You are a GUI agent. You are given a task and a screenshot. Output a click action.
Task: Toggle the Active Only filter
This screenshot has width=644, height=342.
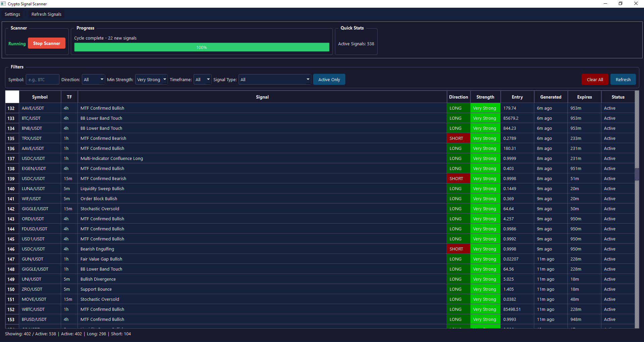point(329,79)
